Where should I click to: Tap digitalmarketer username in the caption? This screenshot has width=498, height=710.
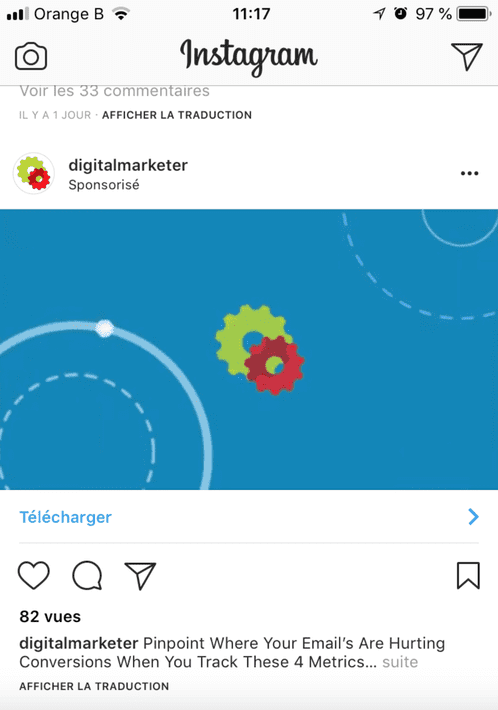tap(79, 643)
